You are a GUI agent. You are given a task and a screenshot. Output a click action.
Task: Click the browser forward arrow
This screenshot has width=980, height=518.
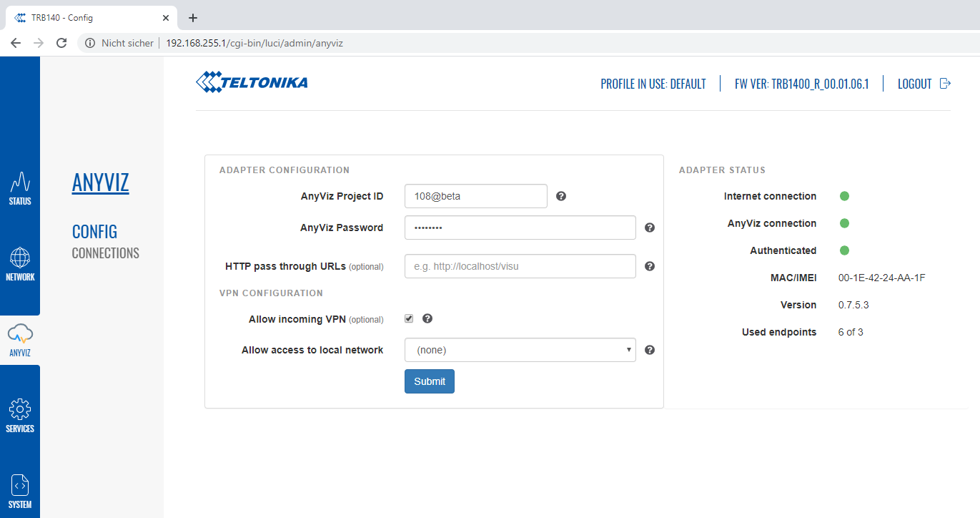click(x=39, y=43)
